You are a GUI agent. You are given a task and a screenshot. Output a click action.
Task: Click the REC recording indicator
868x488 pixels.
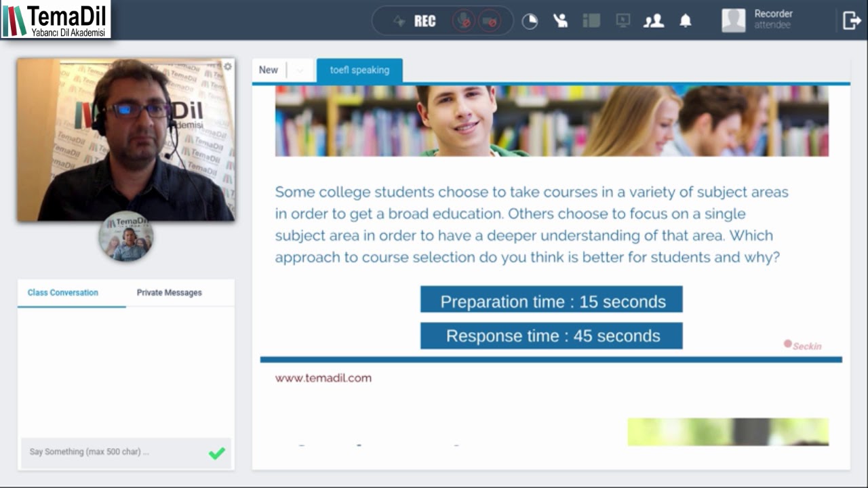(425, 21)
